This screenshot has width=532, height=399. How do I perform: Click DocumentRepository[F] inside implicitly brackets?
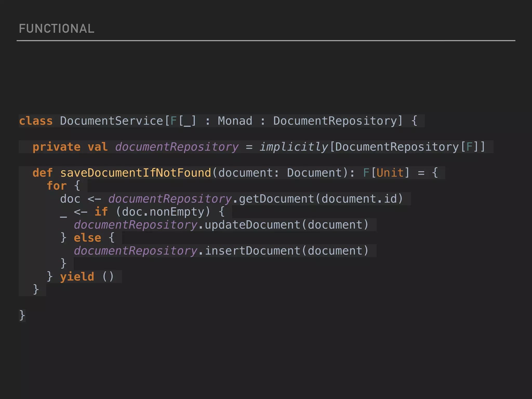click(x=407, y=147)
